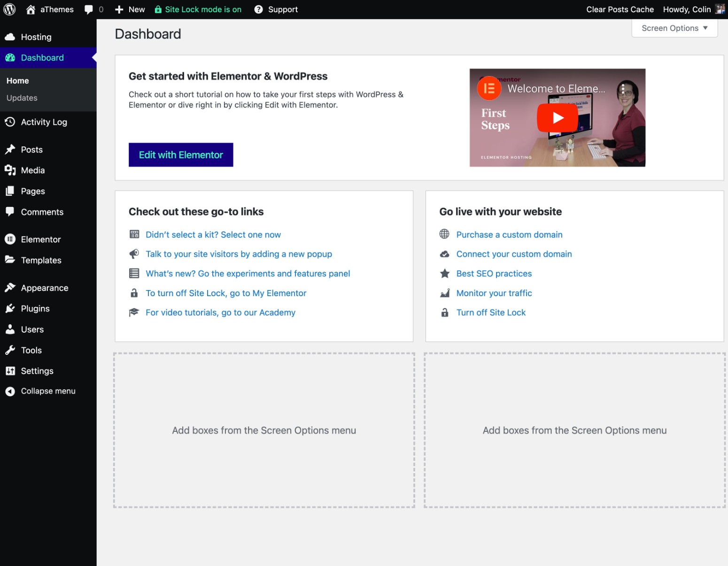Screen dimensions: 728x566
Task: Open the Hosting menu item
Action: click(48, 37)
